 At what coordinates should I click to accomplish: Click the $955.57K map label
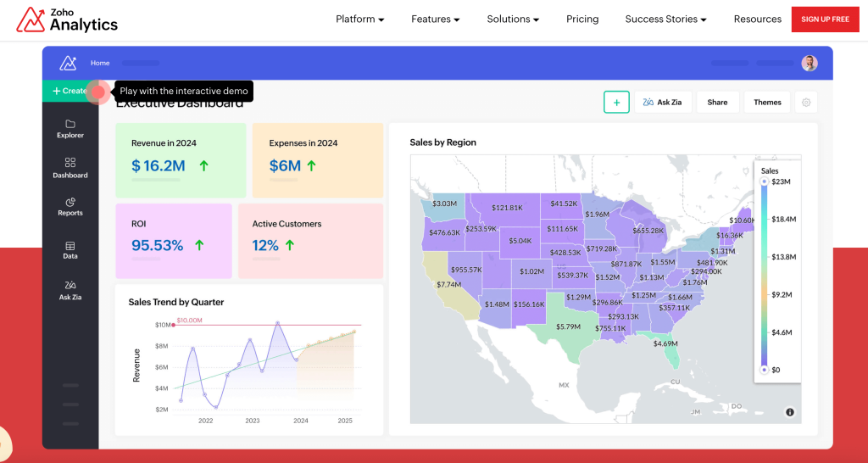click(466, 270)
